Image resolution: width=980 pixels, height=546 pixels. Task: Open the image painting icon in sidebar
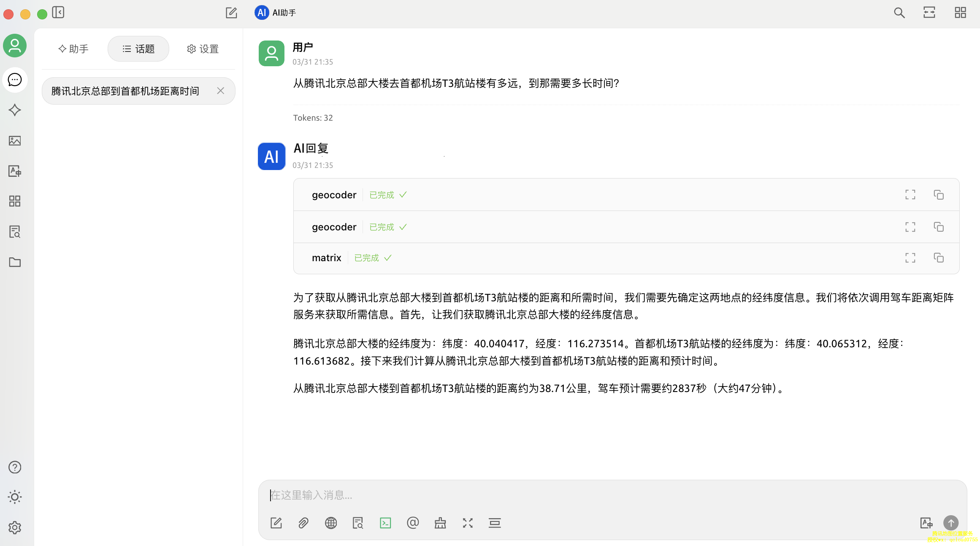click(x=15, y=141)
